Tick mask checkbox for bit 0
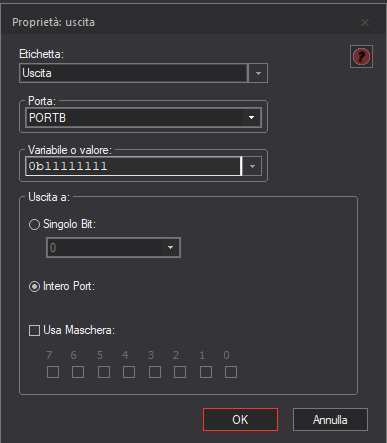Image resolution: width=387 pixels, height=443 pixels. click(x=231, y=372)
